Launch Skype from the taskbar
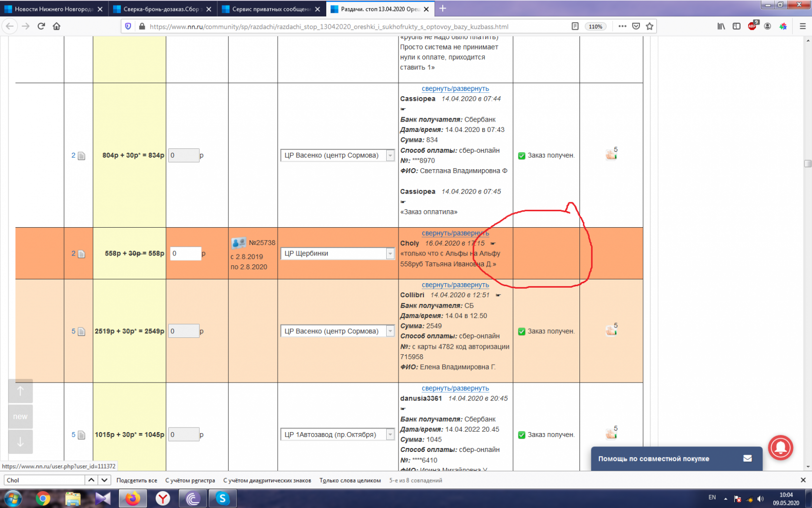Viewport: 812px width, 508px height. pyautogui.click(x=223, y=498)
